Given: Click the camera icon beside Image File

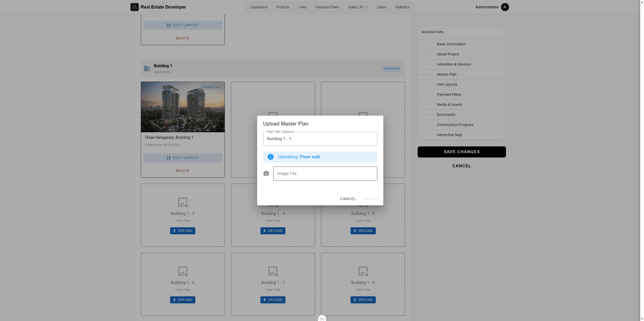Looking at the screenshot, I should [266, 174].
